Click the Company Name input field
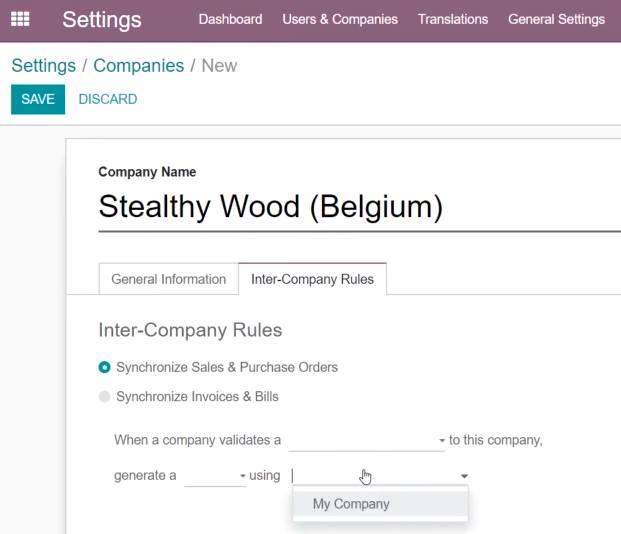Viewport: 621px width, 534px height. pos(359,207)
